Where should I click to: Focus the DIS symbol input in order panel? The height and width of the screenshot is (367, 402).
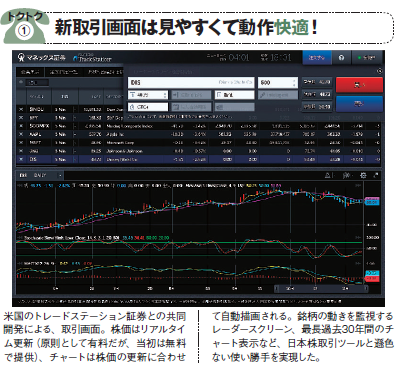(191, 82)
